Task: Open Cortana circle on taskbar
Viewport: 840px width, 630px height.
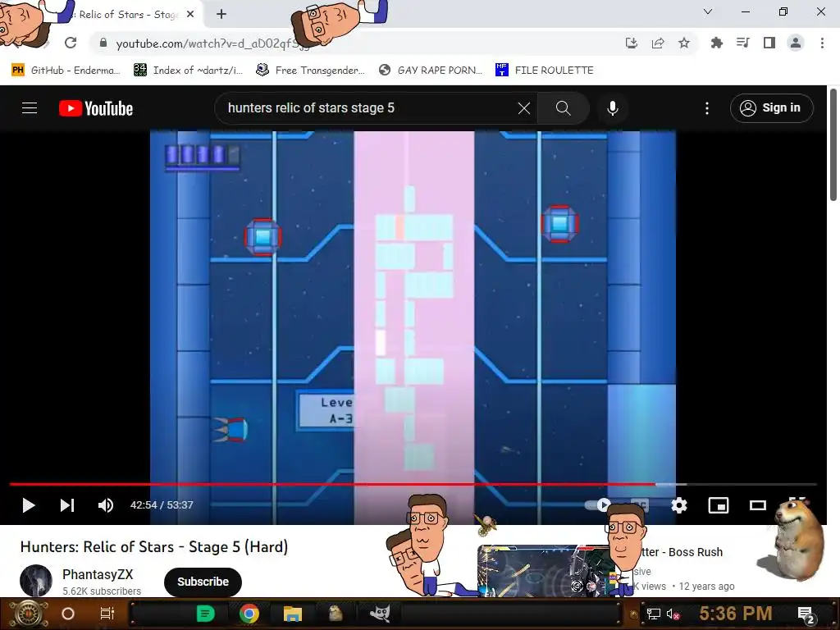Action: click(x=68, y=614)
